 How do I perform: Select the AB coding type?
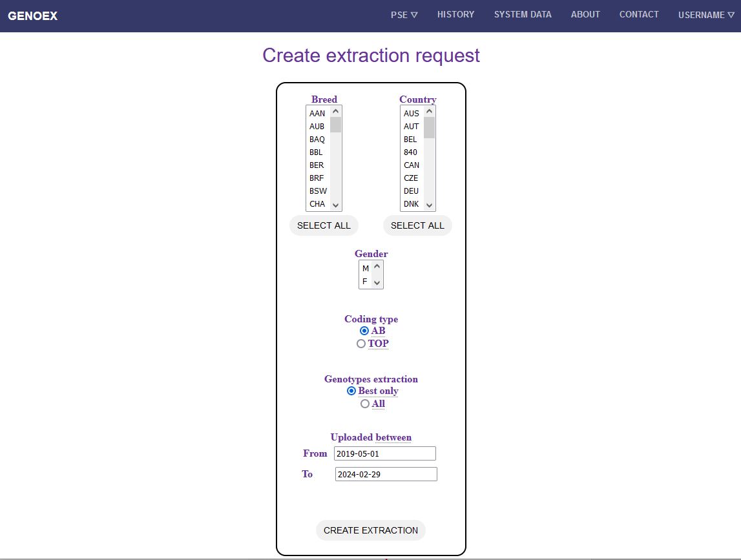(364, 331)
